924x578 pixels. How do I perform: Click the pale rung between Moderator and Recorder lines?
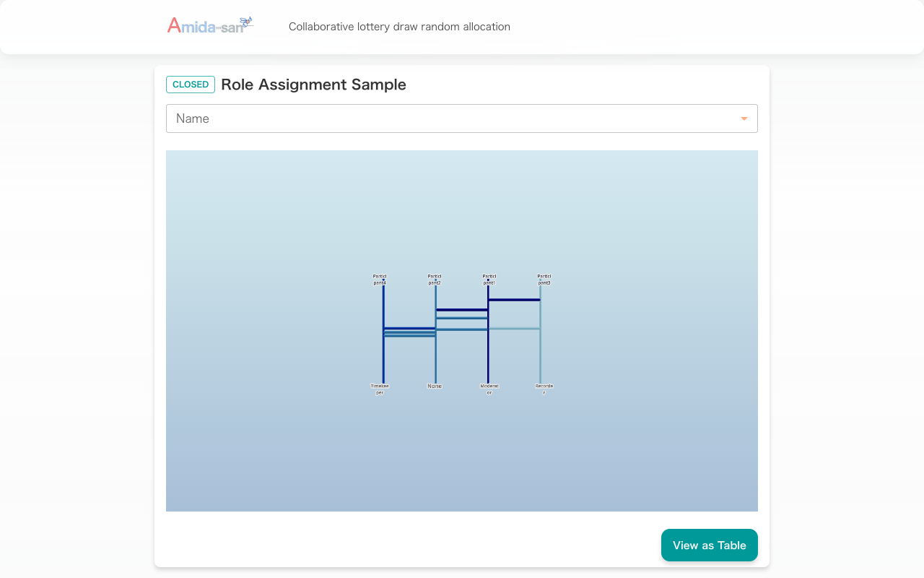coord(514,329)
